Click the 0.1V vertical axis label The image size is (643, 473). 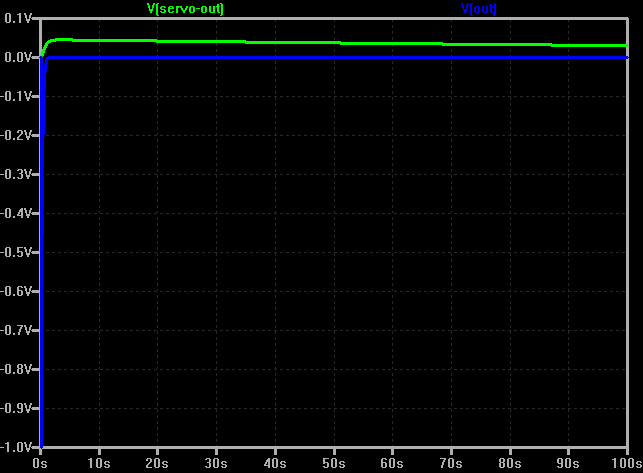(x=18, y=18)
